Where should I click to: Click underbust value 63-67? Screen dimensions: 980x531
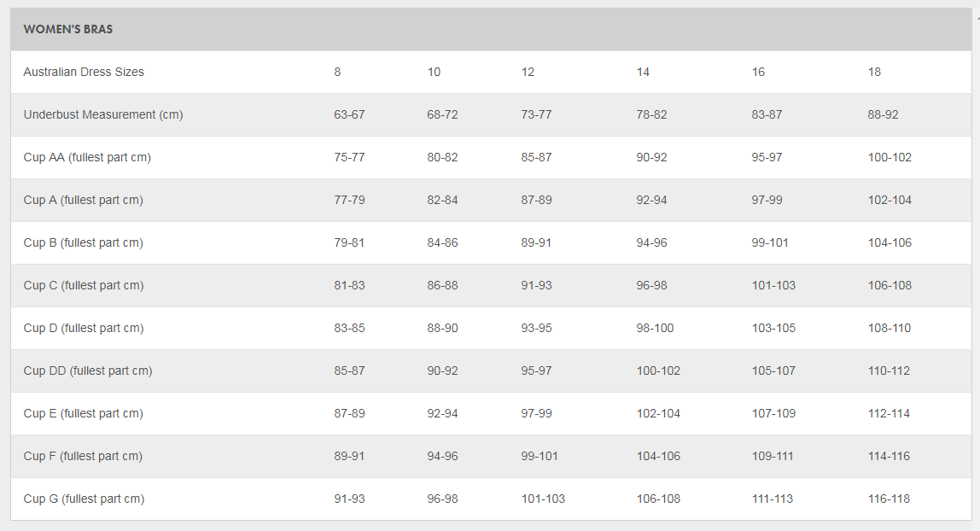tap(349, 115)
